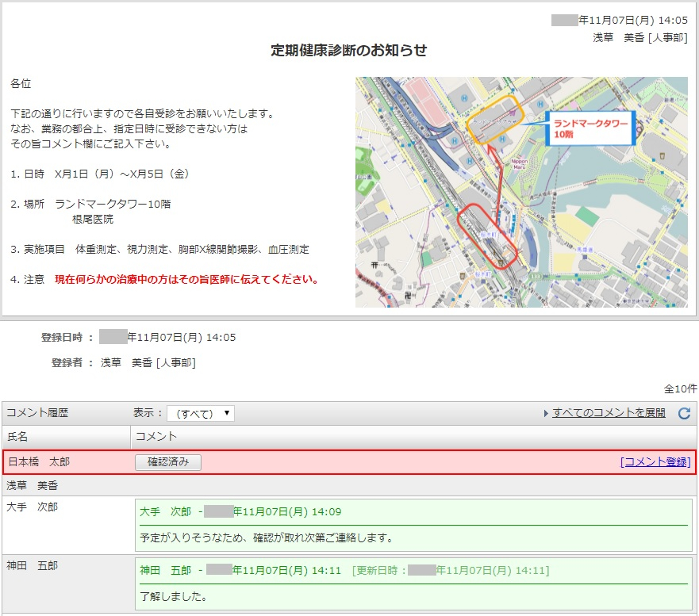
Task: Expand all comments via すべてのコメントを展開
Action: (609, 413)
